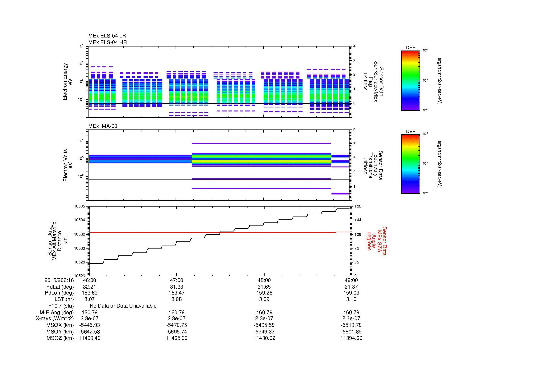The image size is (555, 392).
Task: Click the MEx ELS-04 HR title
Action: [x=107, y=42]
